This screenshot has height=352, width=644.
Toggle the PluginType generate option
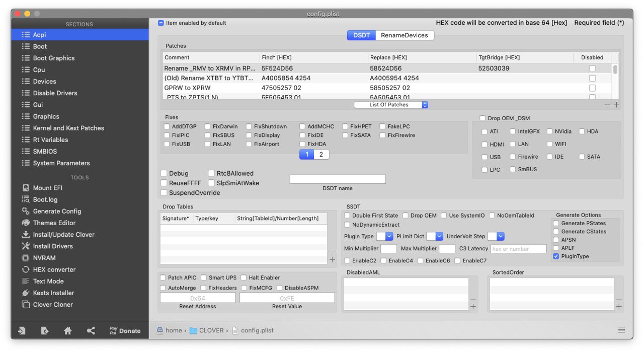click(556, 256)
